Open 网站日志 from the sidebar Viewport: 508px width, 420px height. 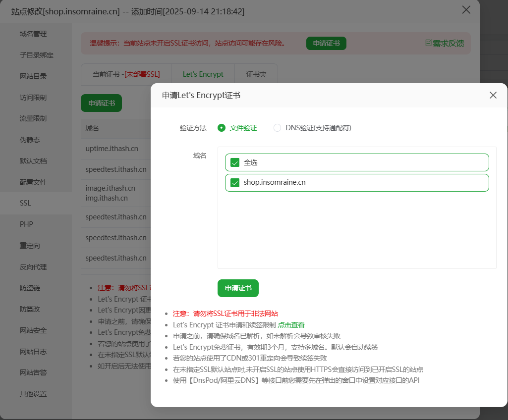tap(33, 352)
